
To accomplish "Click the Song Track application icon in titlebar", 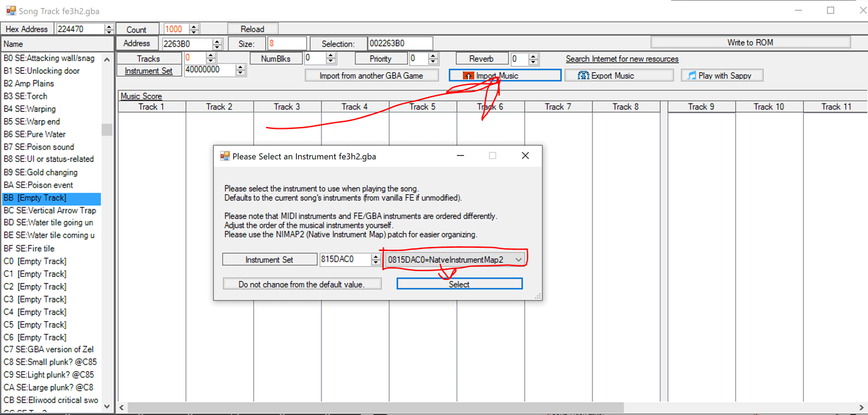I will [9, 10].
